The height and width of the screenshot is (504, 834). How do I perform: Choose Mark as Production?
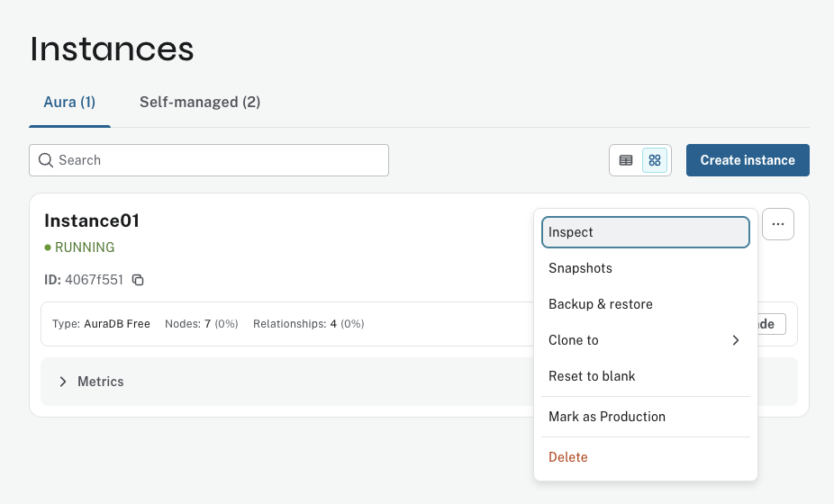(606, 417)
